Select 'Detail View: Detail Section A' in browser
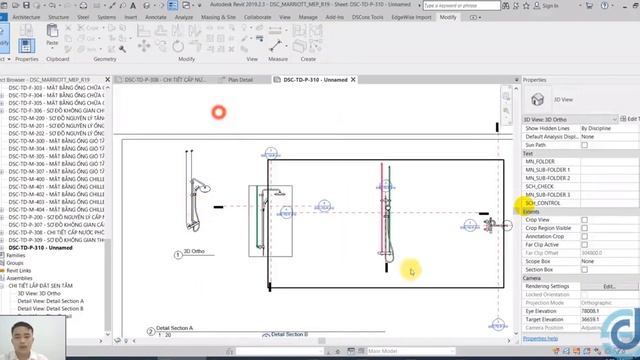Image resolution: width=640 pixels, height=360 pixels. coord(51,301)
